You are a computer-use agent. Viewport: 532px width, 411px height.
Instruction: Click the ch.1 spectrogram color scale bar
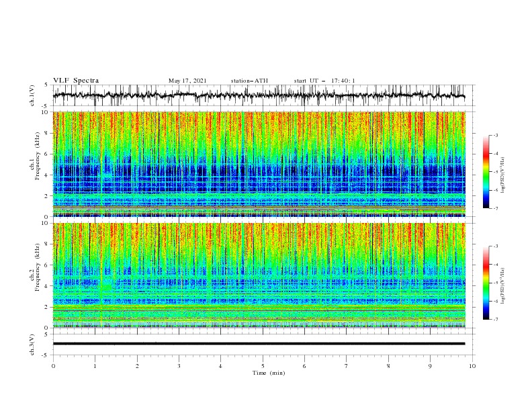486,172
